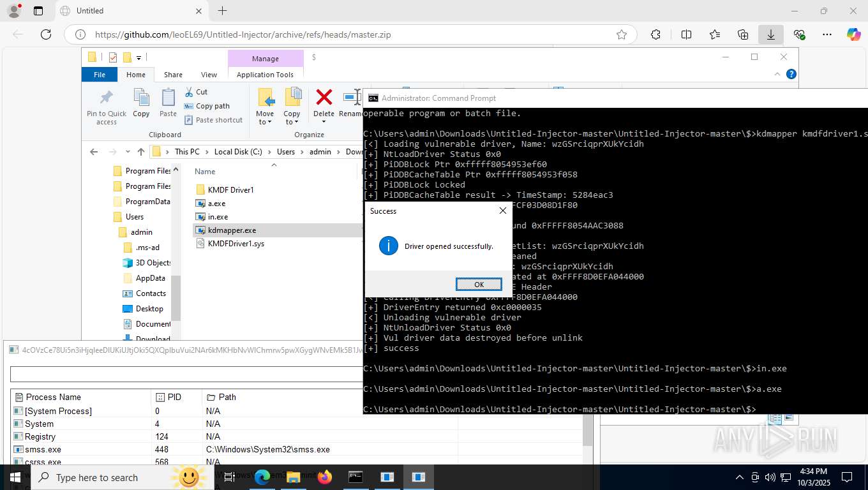Switch to the Home ribbon tab

(x=136, y=75)
